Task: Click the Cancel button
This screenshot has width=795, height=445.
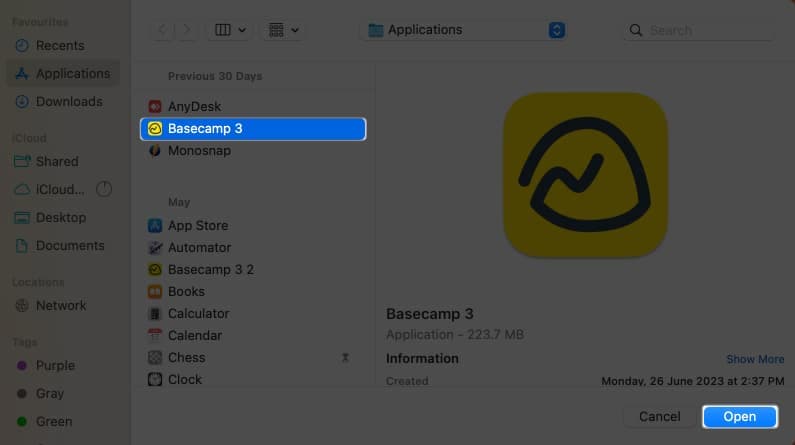Action: pyautogui.click(x=659, y=417)
